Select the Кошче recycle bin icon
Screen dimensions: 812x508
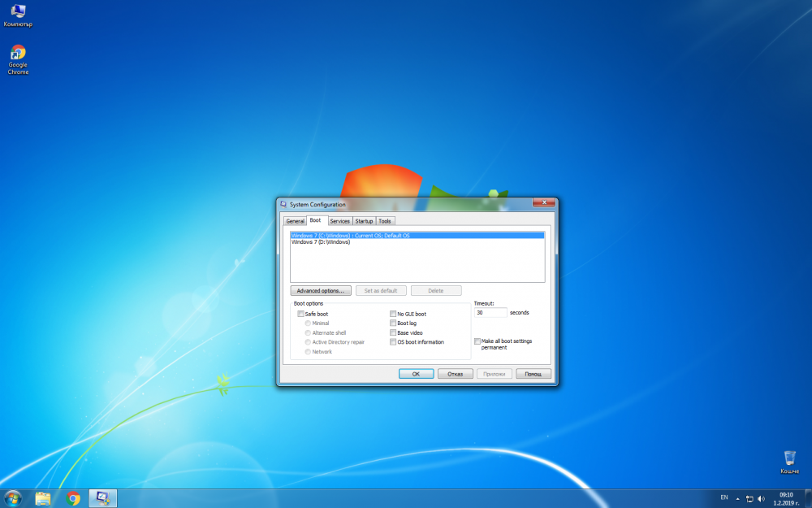point(790,462)
